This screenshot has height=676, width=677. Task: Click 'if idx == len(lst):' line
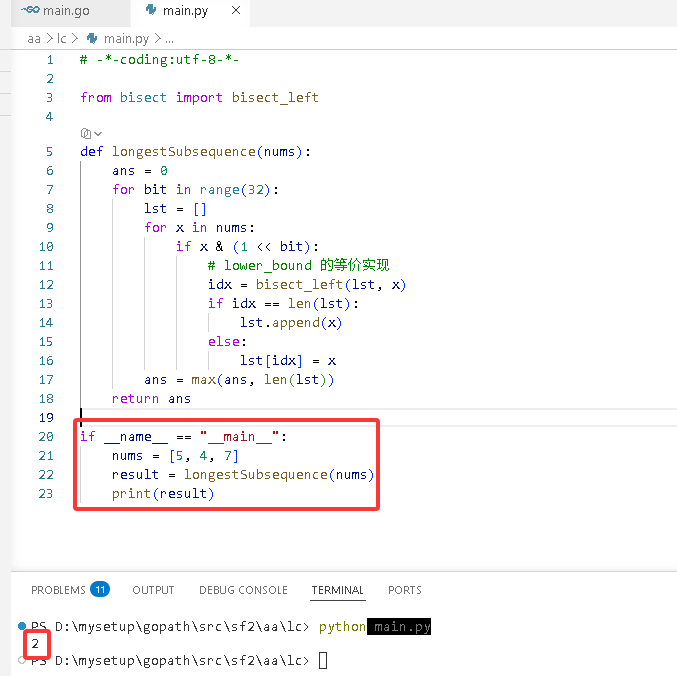pos(283,303)
